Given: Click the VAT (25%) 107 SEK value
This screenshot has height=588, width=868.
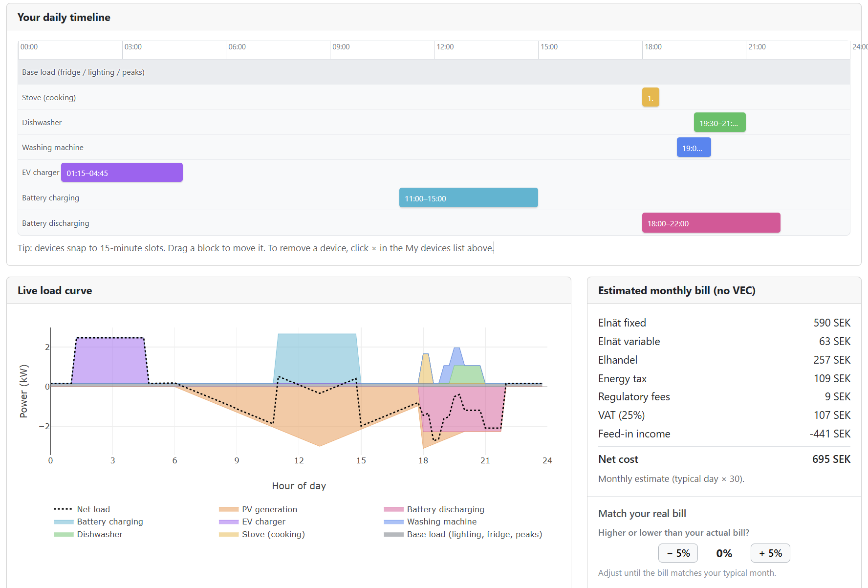Looking at the screenshot, I should coord(832,415).
